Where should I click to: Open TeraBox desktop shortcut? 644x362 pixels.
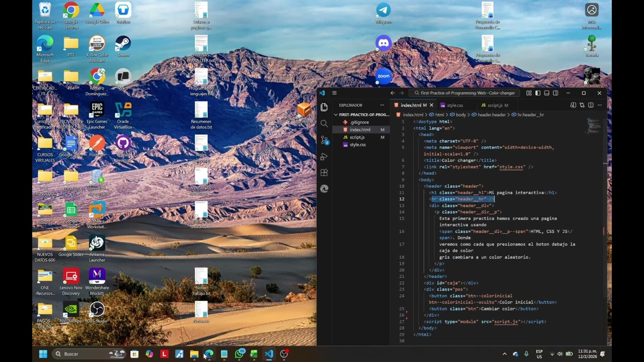[123, 13]
